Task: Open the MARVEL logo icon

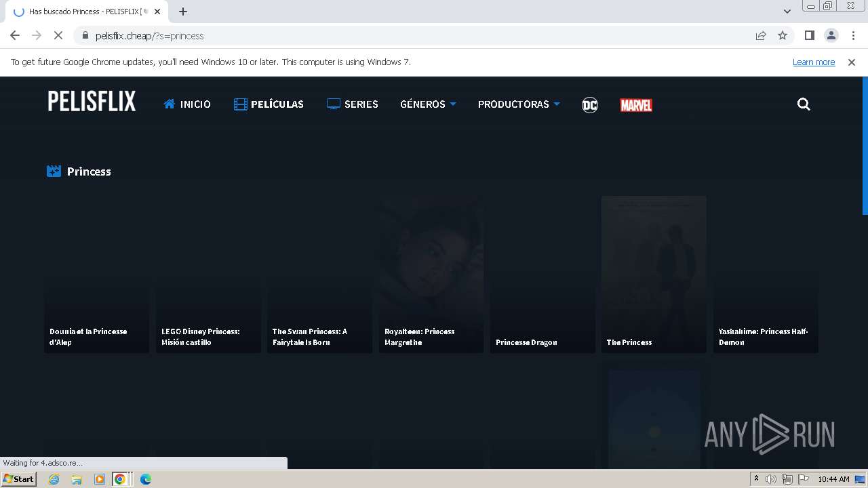Action: [636, 105]
